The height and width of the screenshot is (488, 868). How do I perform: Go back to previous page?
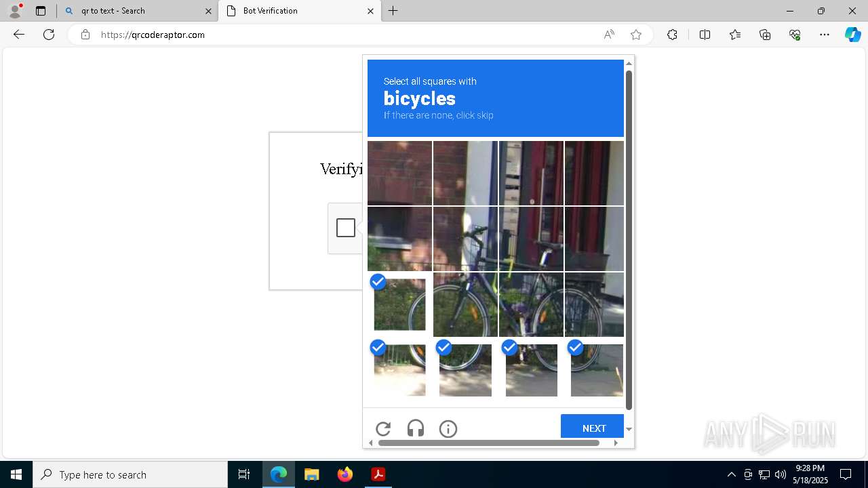coord(19,35)
